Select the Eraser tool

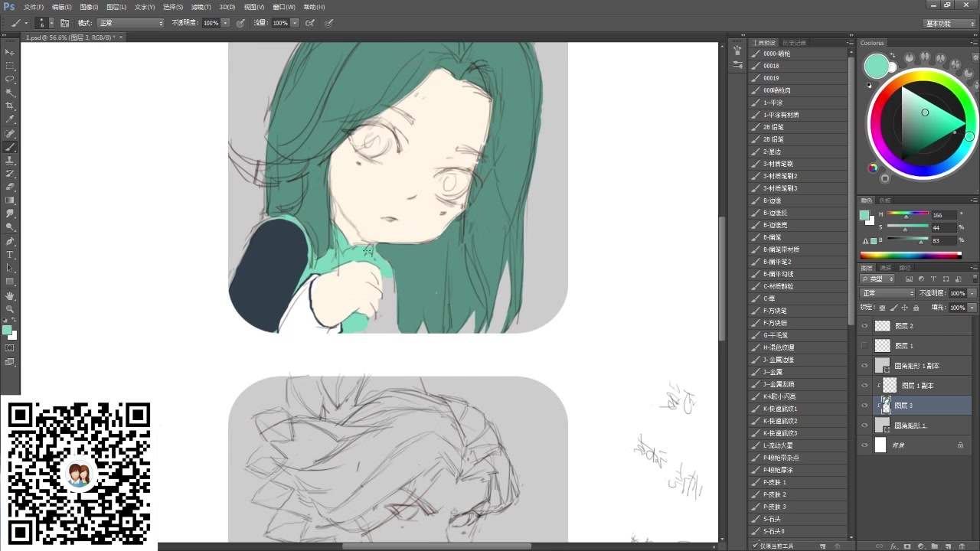[10, 187]
